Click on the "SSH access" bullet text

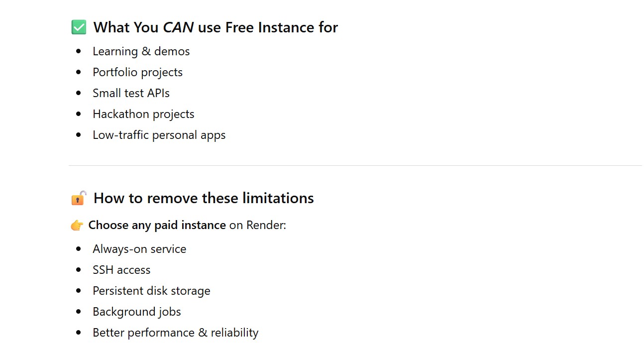(x=121, y=270)
